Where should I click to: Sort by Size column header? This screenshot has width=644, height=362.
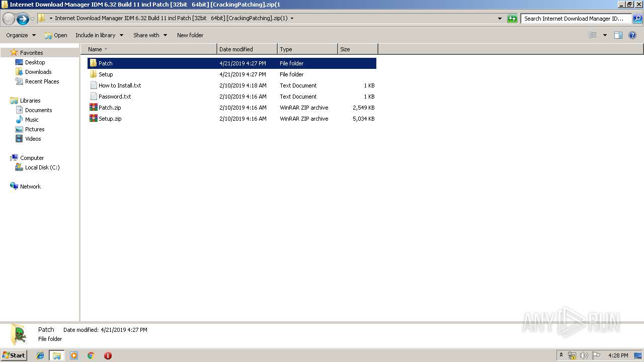[358, 49]
